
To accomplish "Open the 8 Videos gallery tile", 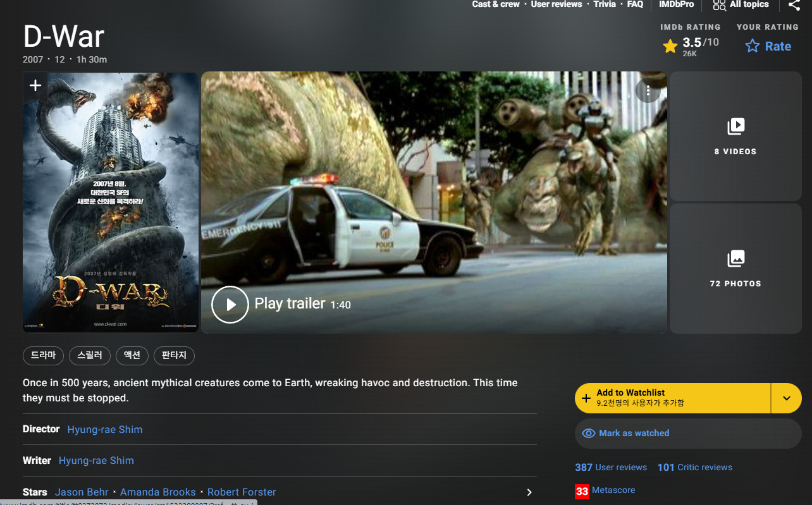I will [735, 136].
